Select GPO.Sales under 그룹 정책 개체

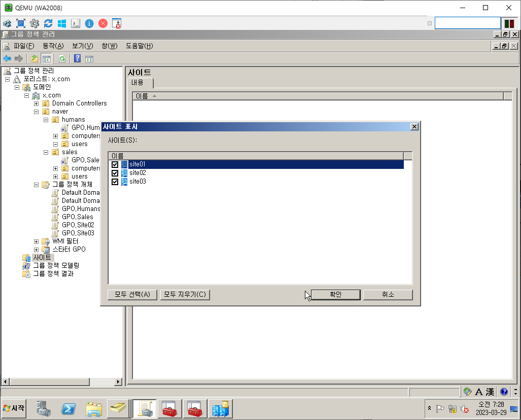pyautogui.click(x=78, y=217)
